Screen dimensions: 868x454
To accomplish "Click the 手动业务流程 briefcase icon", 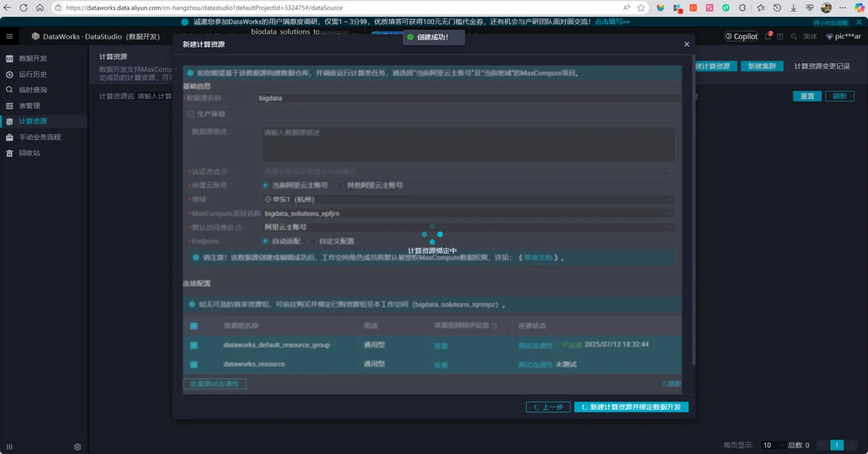I will 9,137.
